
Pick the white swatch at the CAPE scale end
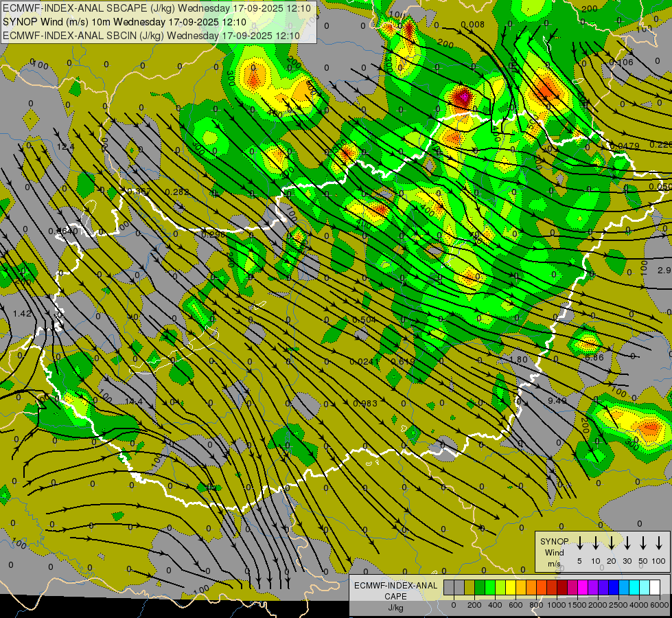[655, 588]
